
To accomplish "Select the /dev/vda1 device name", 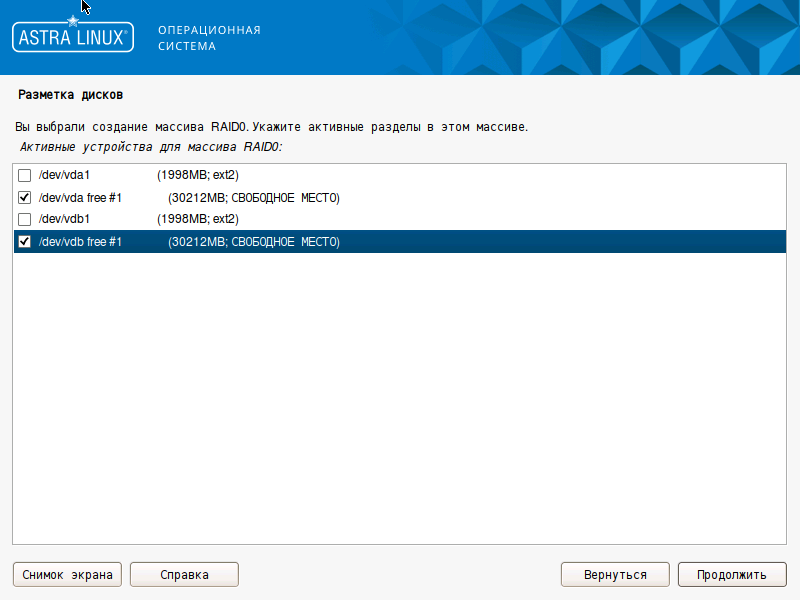I will tap(64, 175).
